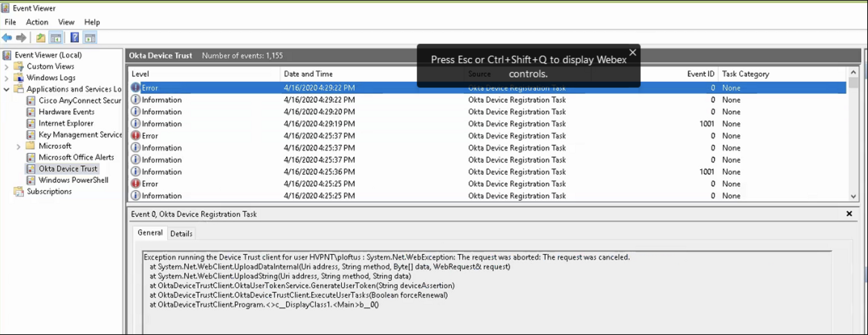
Task: Collapse Applications and Services Logs node
Action: click(6, 90)
